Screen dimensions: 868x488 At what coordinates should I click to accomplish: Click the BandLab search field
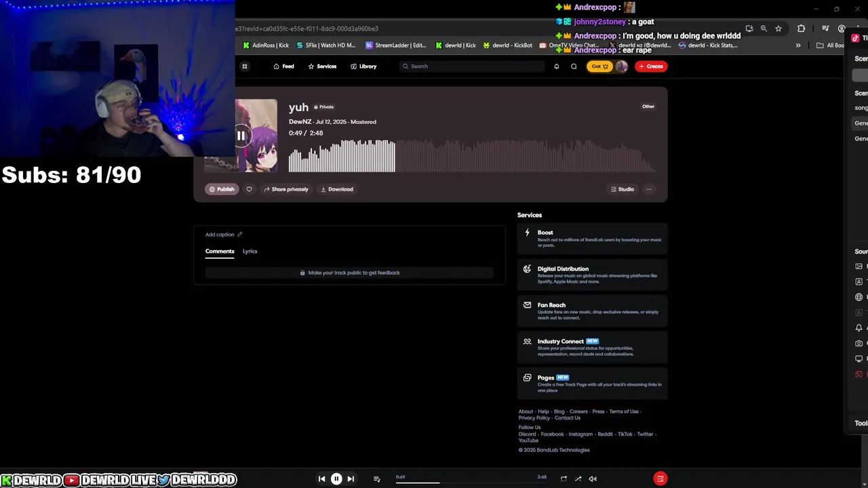472,66
